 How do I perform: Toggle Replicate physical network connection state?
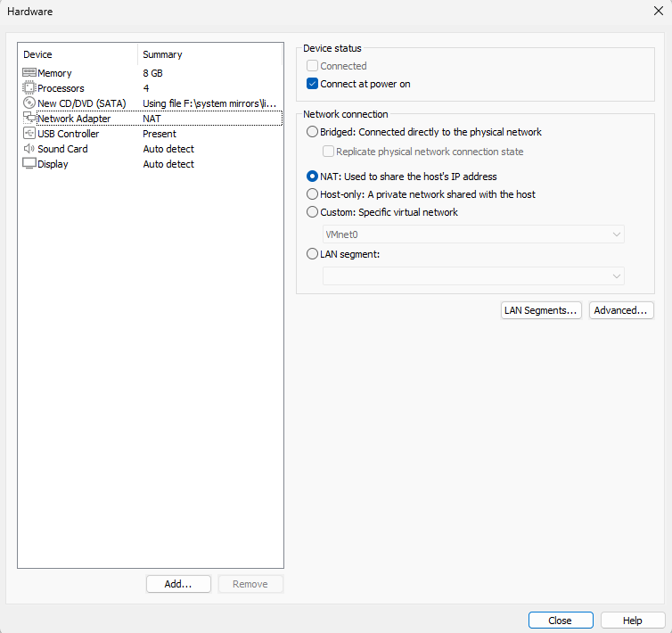coord(328,152)
